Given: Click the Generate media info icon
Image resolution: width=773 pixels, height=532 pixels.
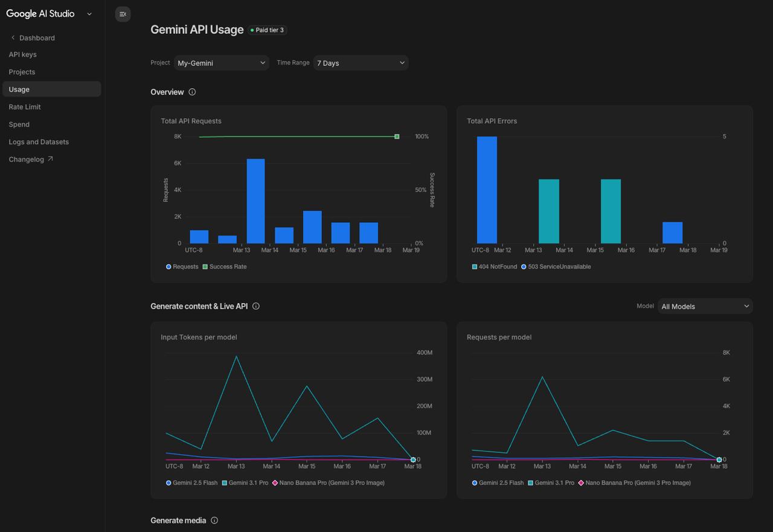Looking at the screenshot, I should point(214,520).
